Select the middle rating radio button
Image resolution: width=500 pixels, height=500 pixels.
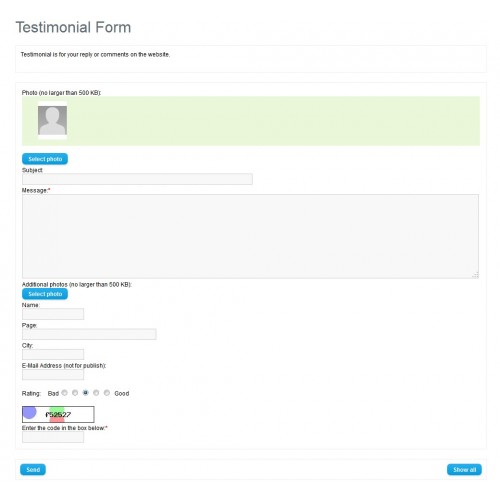pos(86,393)
